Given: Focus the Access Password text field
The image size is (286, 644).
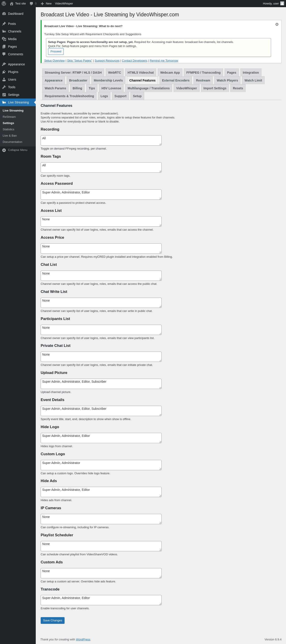Looking at the screenshot, I should tap(101, 195).
